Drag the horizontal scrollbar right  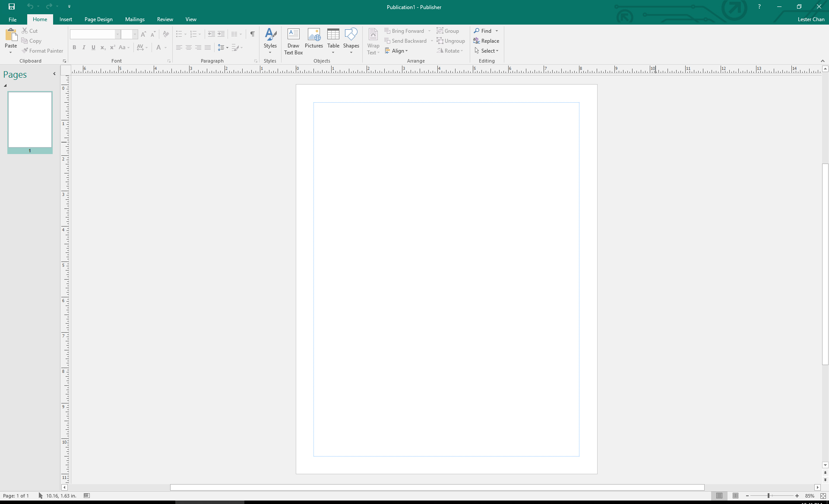(818, 488)
